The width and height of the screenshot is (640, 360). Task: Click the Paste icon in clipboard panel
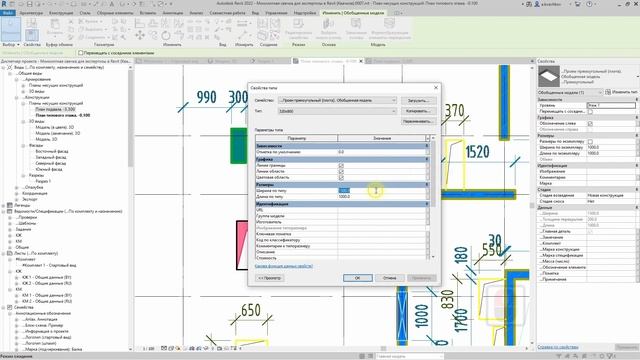coord(54,24)
